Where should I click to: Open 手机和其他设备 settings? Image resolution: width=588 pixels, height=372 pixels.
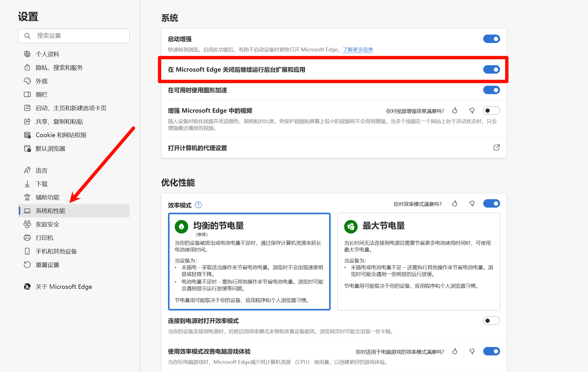(74, 251)
